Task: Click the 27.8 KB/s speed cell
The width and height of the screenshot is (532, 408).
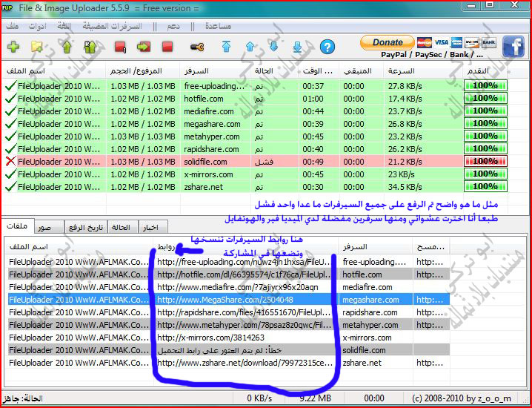Action: point(405,86)
